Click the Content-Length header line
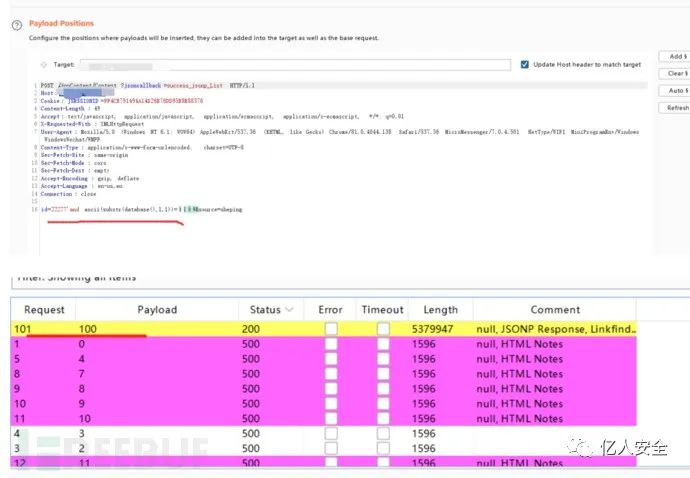 [x=70, y=108]
